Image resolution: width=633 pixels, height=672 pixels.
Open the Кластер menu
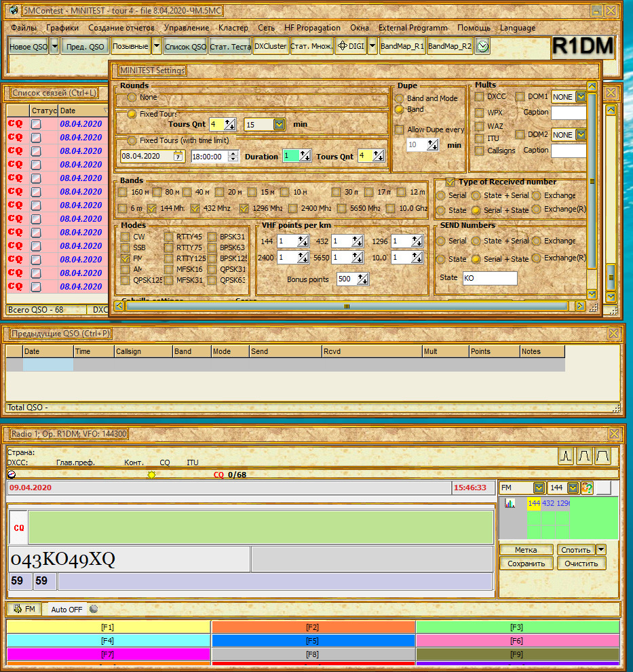tap(233, 28)
